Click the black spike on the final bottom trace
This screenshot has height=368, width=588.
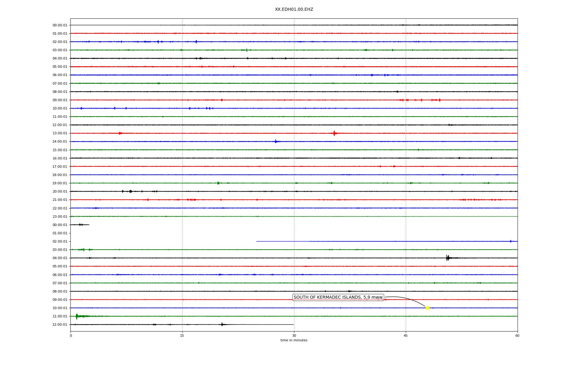[222, 324]
